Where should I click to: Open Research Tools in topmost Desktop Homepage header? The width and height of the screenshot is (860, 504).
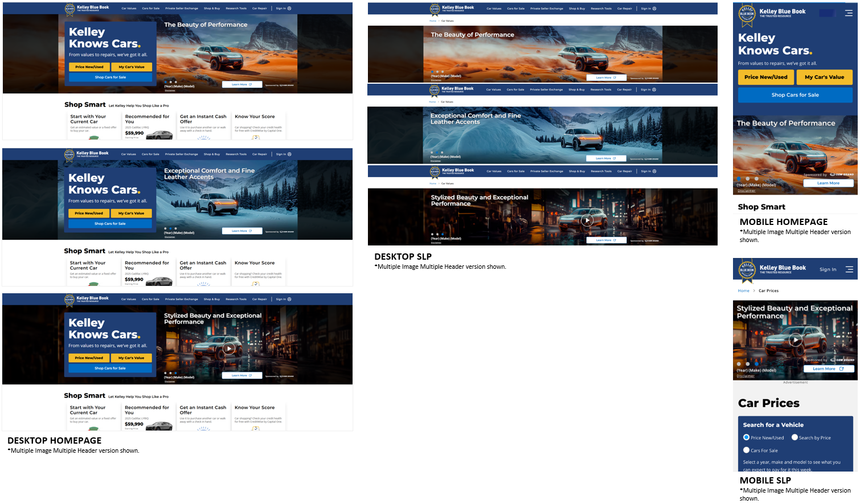[236, 9]
